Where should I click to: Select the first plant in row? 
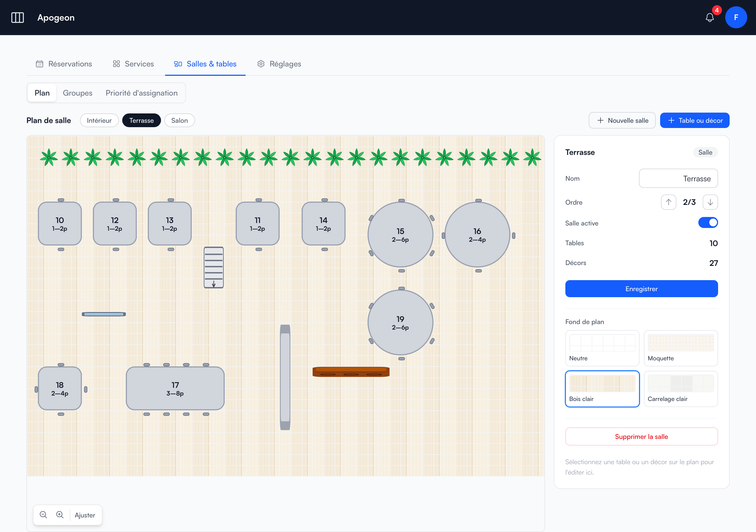tap(49, 157)
